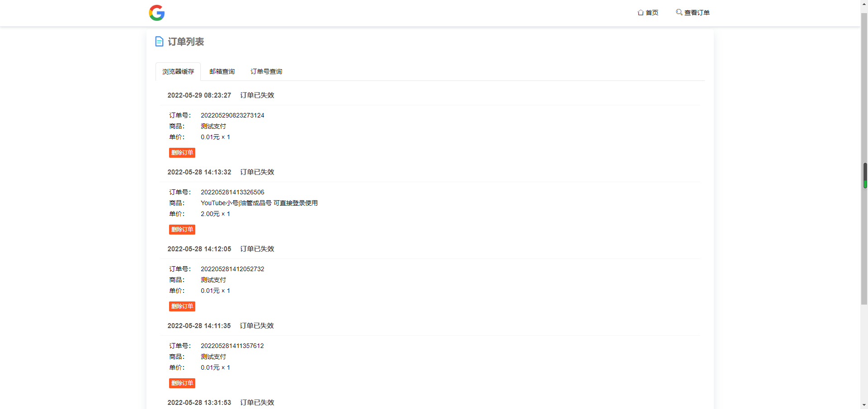Image resolution: width=868 pixels, height=409 pixels.
Task: Click the document icon next to 订单列表
Action: point(159,42)
